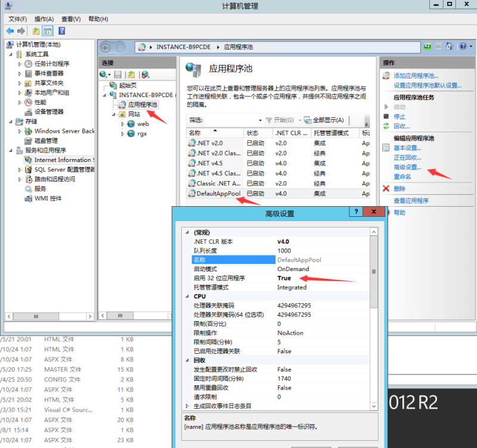
Task: Open the filter (筛选) dropdown arrow
Action: 260,120
